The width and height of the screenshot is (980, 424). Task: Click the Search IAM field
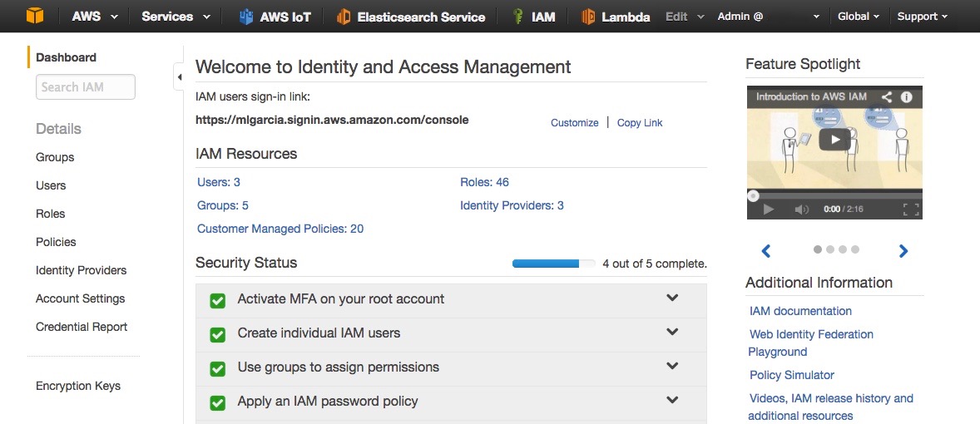point(85,87)
